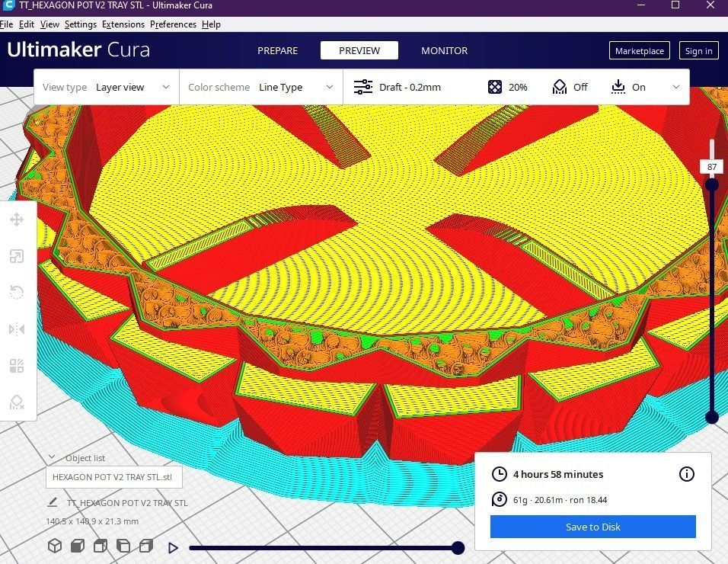Maximize the Cura window
This screenshot has height=564, width=728.
point(675,5)
